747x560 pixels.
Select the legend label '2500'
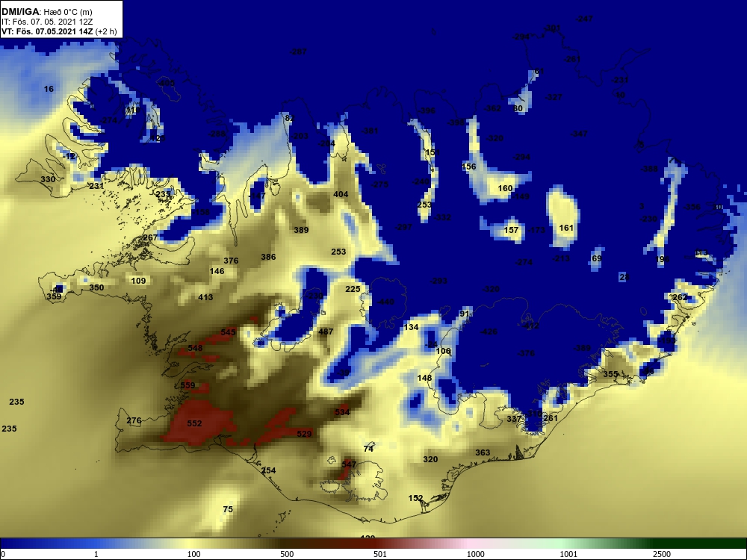click(662, 554)
